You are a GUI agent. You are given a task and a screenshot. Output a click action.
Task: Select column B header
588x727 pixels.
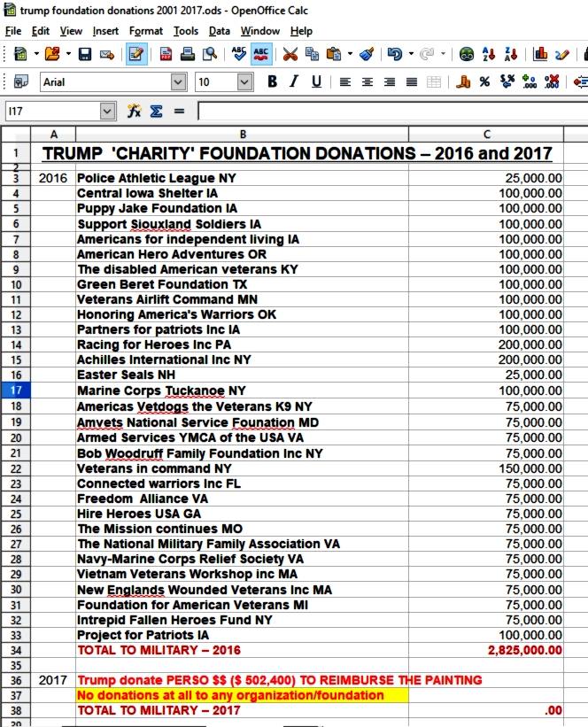point(242,134)
